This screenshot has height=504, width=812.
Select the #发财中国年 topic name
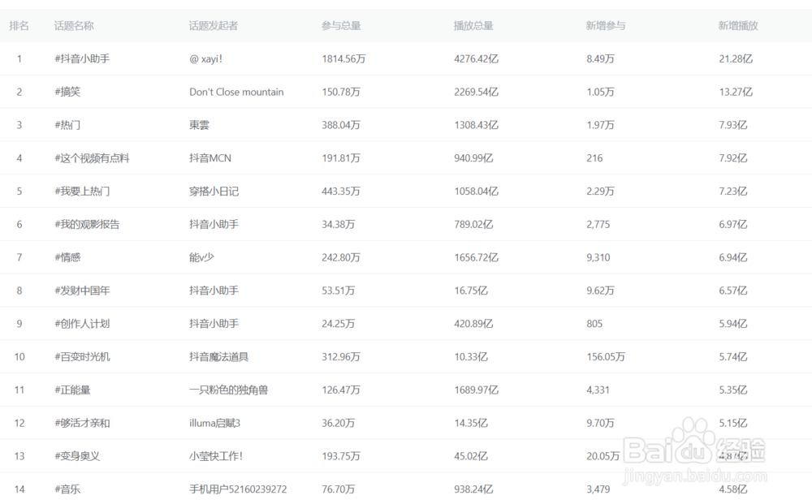(x=82, y=291)
